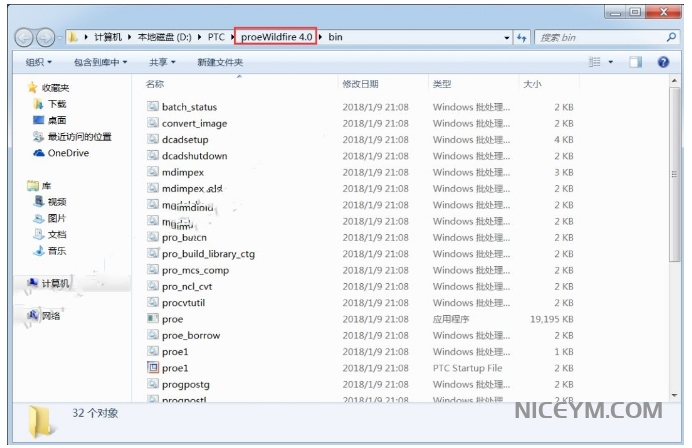Select the pro_build_library_ctg file name
The height and width of the screenshot is (448, 692).
[x=208, y=254]
